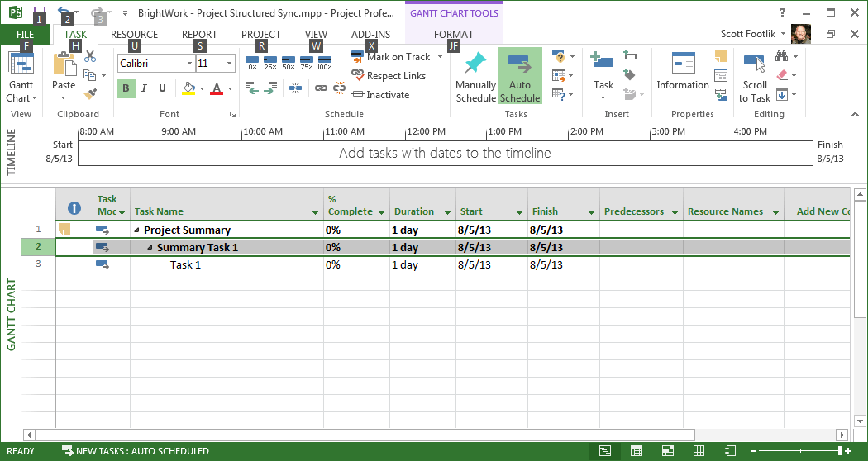868x461 pixels.
Task: Click the Insert Task icon
Action: 603,73
